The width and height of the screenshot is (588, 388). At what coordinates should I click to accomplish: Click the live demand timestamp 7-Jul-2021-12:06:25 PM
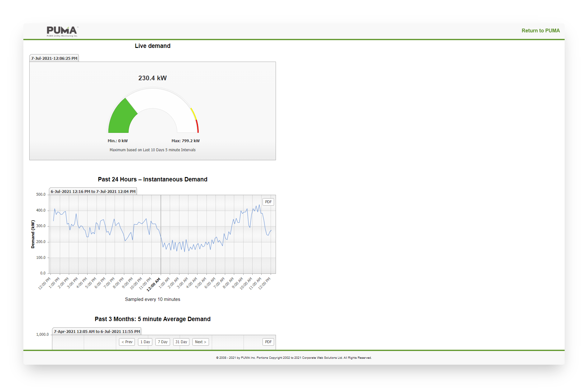(54, 58)
